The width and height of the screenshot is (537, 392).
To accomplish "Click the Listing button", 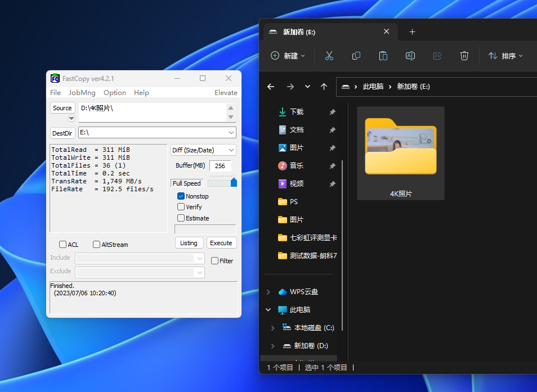I will coord(189,243).
